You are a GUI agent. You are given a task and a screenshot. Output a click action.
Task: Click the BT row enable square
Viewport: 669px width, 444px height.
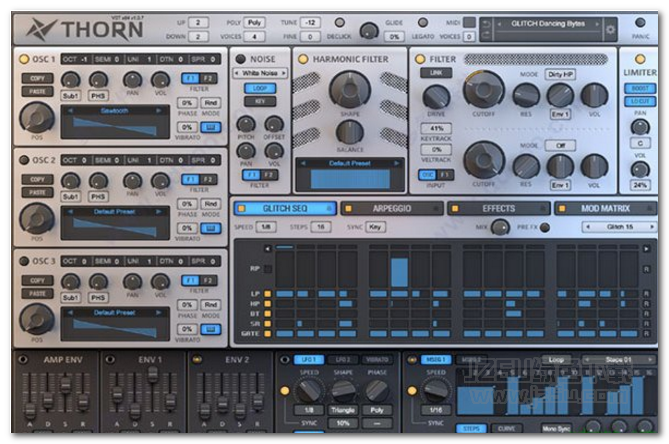pos(268,313)
